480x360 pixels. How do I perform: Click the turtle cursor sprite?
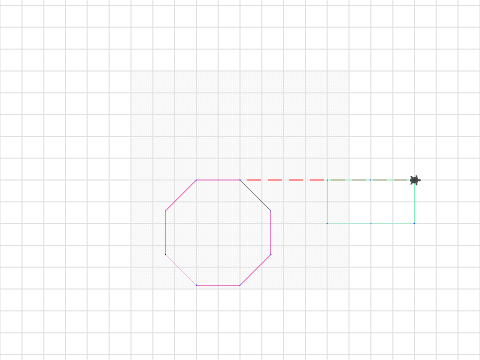tap(415, 180)
